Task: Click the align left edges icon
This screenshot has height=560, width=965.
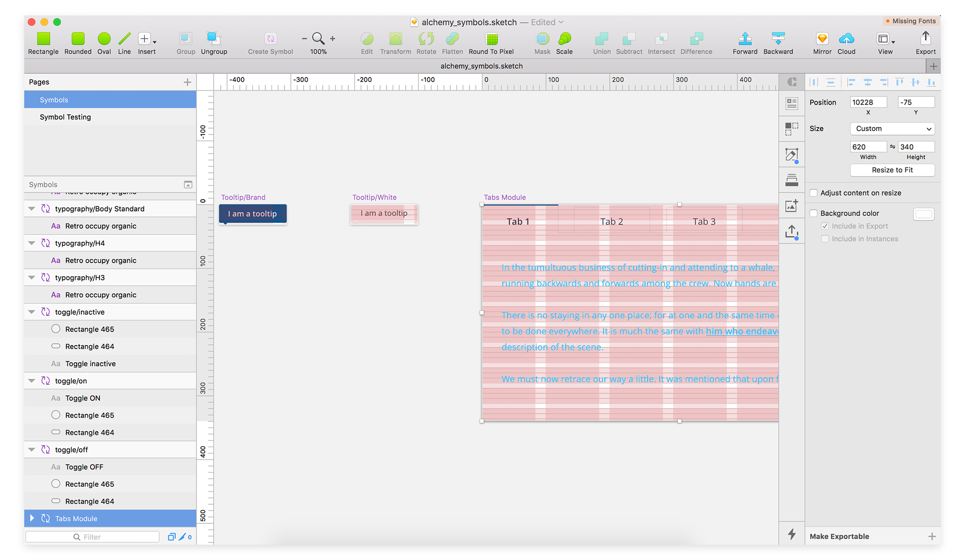Action: 851,82
